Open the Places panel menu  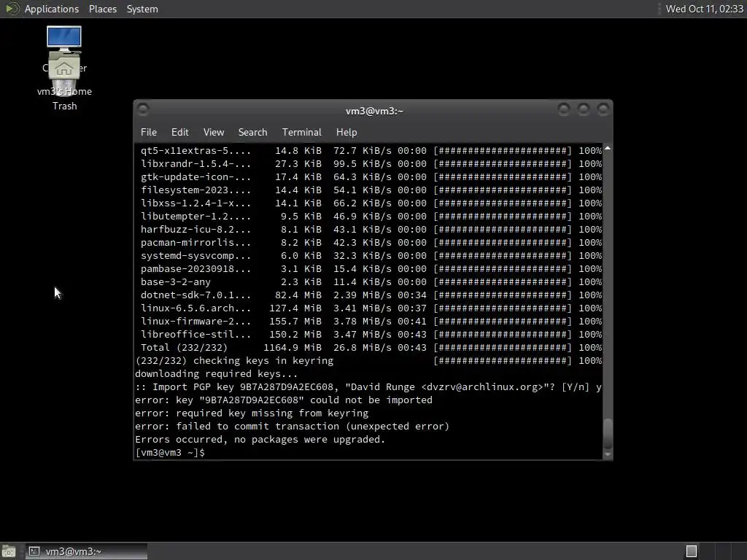pos(102,9)
